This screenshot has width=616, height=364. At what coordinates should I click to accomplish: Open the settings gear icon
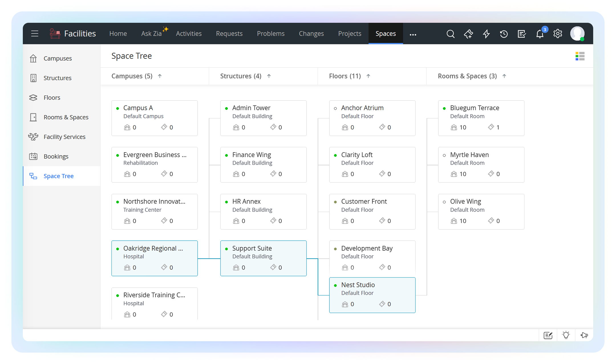(558, 34)
